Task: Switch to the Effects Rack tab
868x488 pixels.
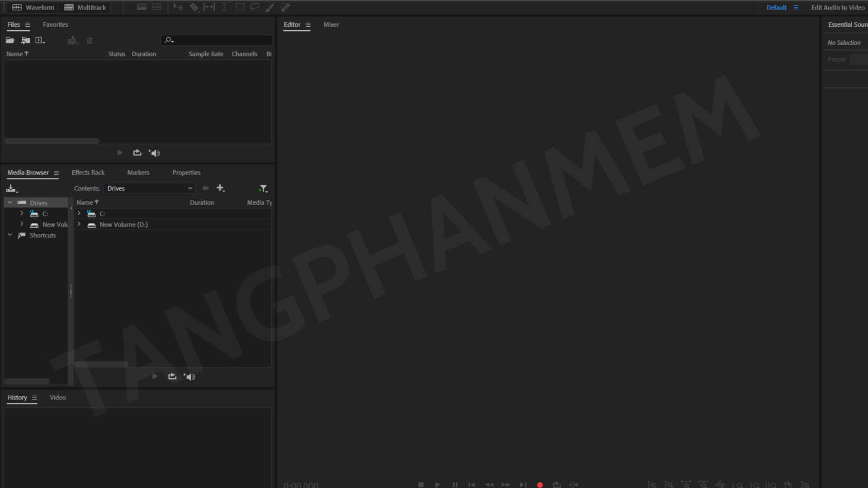Action: 88,173
